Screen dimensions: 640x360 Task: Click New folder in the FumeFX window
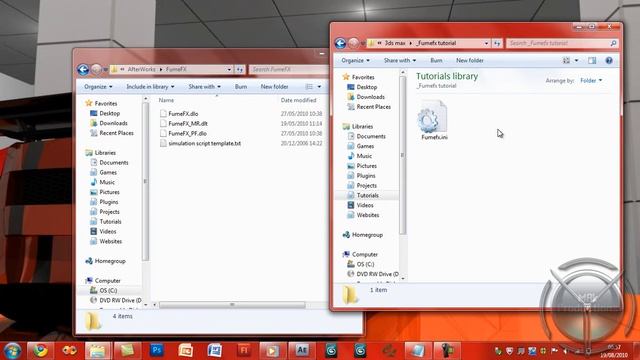pos(274,87)
